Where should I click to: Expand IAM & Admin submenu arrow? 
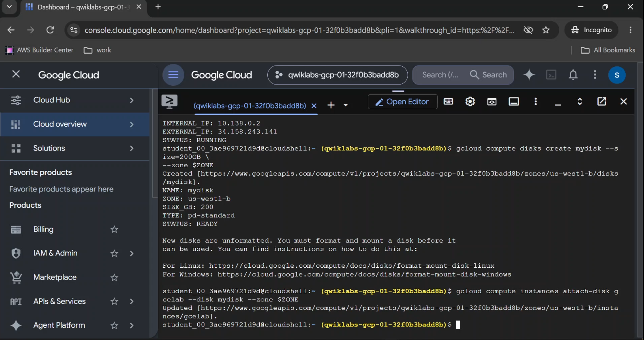(x=132, y=253)
